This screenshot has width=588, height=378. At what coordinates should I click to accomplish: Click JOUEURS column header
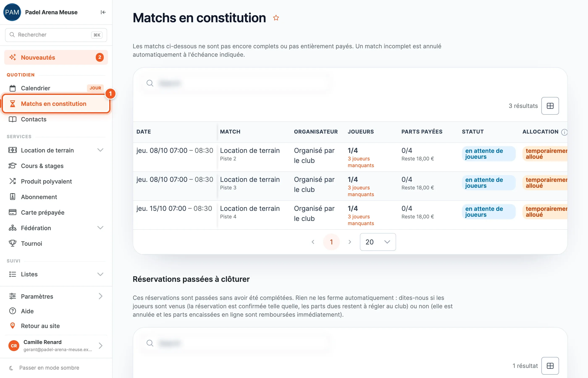[x=361, y=132]
